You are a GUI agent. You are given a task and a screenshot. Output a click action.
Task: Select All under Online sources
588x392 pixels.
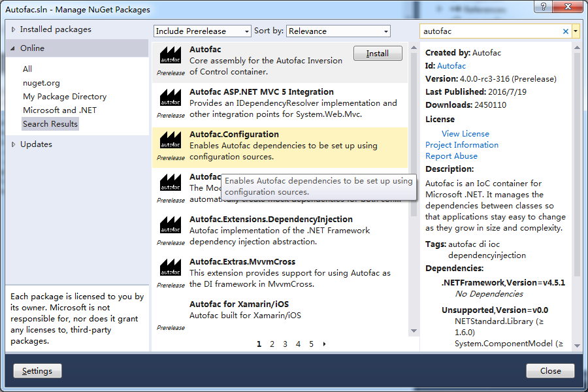tap(27, 69)
